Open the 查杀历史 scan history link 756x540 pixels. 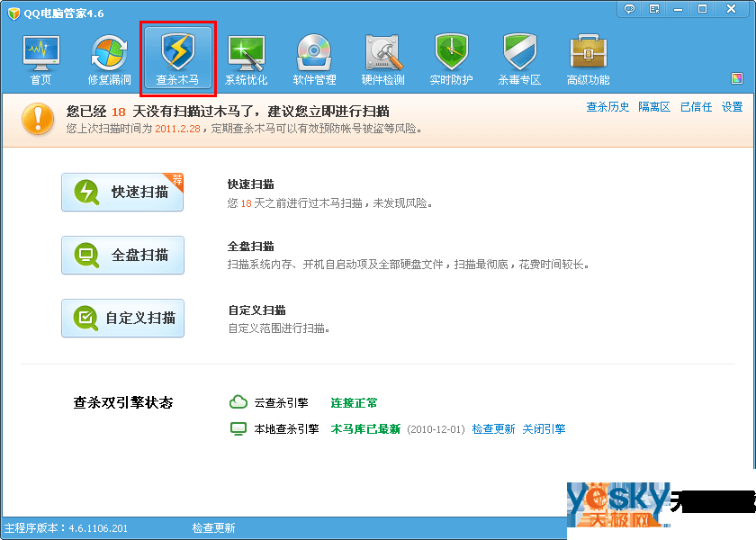[x=607, y=107]
